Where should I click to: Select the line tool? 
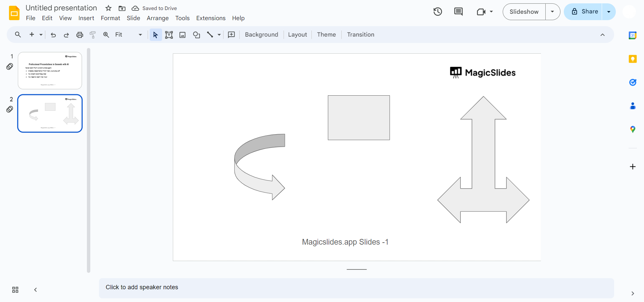click(210, 35)
